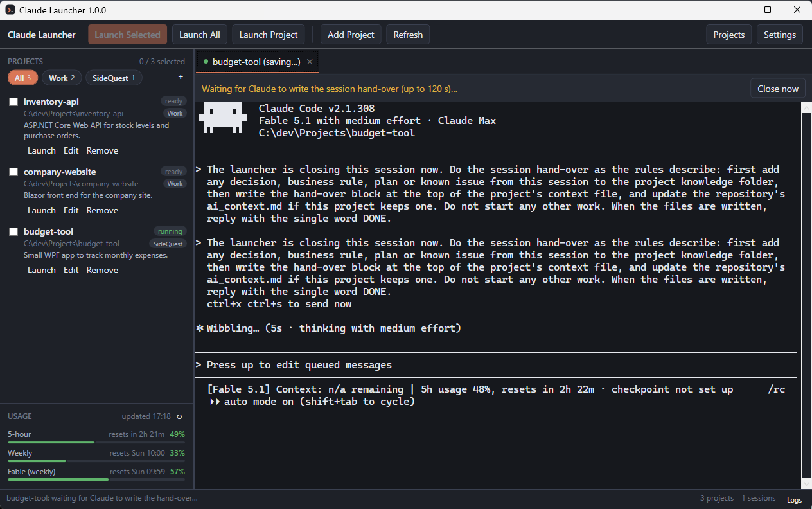Edit the budget-tool project
Viewport: 812px width, 509px height.
point(71,270)
